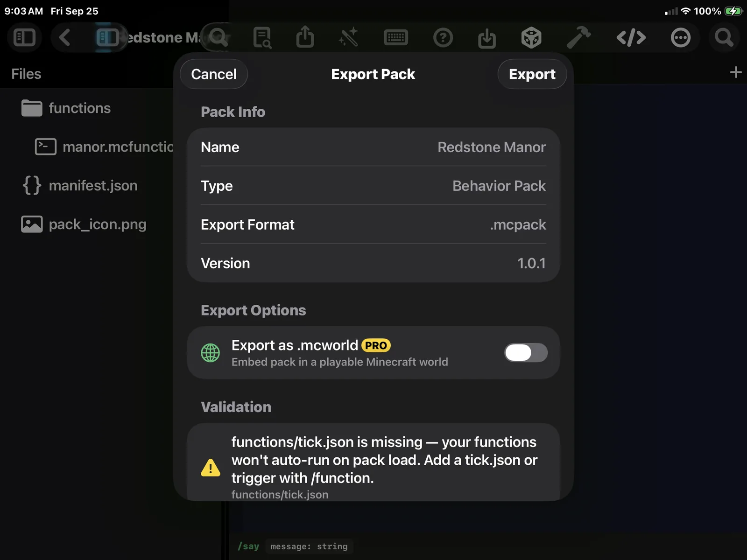Image resolution: width=747 pixels, height=560 pixels.
Task: Open the code brackets icon
Action: pyautogui.click(x=631, y=37)
